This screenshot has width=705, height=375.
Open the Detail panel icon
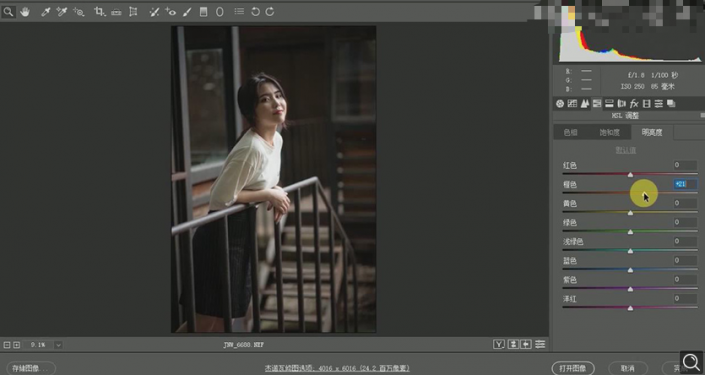point(585,103)
